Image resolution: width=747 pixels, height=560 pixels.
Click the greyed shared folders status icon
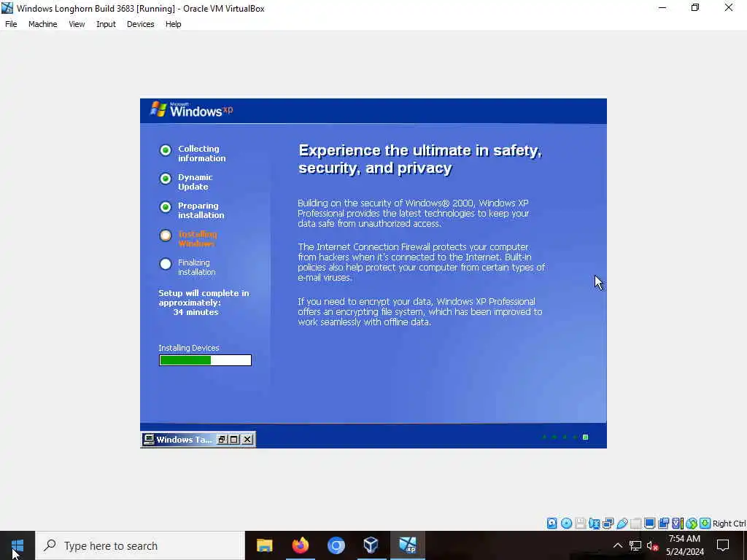pyautogui.click(x=636, y=524)
